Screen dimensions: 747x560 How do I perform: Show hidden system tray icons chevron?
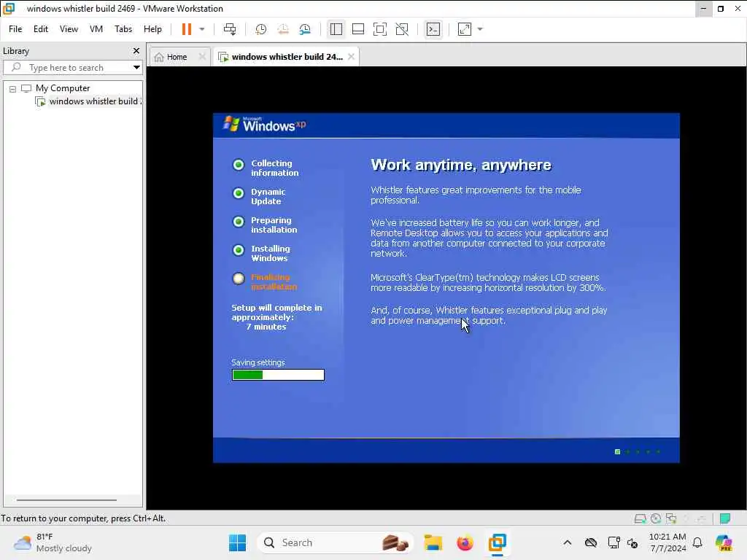coord(568,542)
